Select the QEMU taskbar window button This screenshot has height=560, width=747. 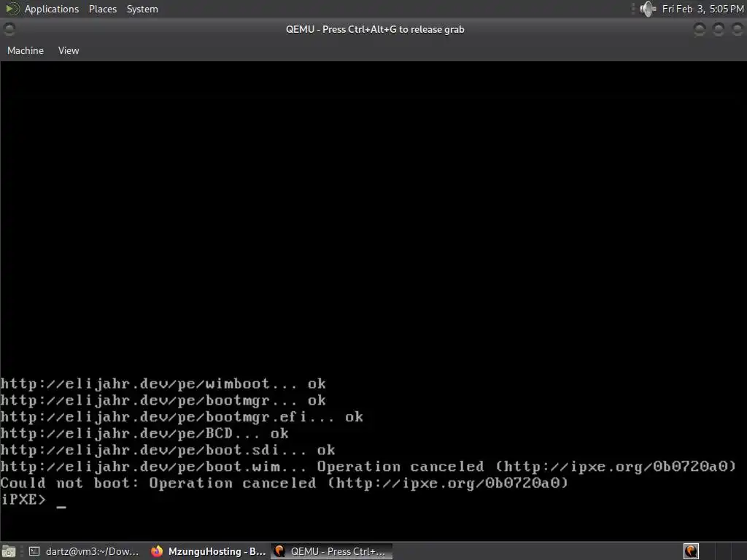332,551
